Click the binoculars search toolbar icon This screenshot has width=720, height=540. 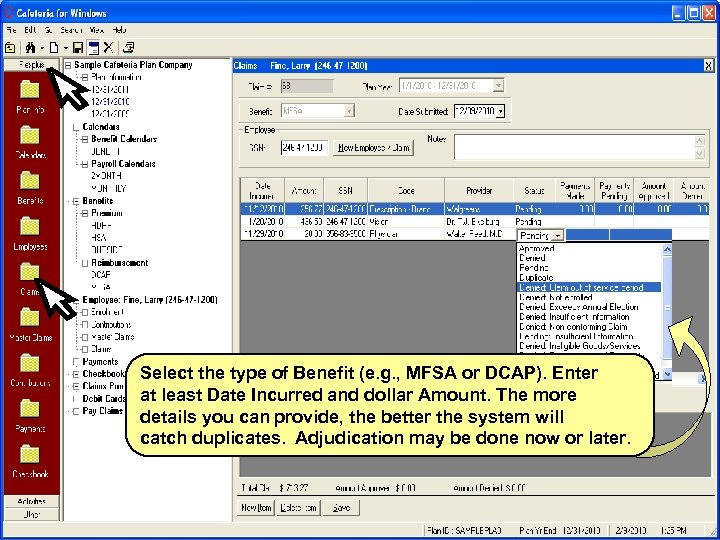[x=30, y=47]
